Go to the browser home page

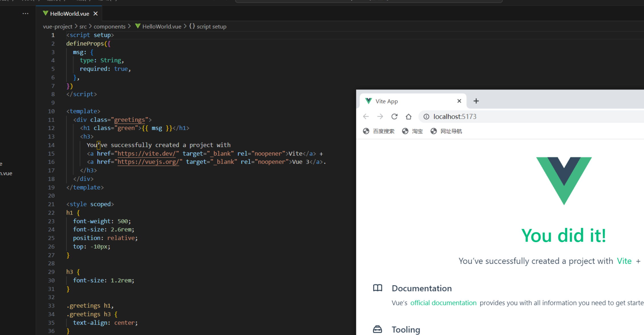tap(409, 117)
